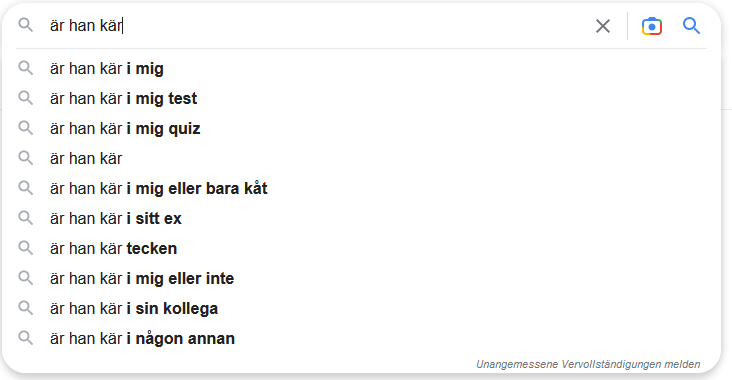Select suggestion 'är han kär i sin kollega'

361,308
